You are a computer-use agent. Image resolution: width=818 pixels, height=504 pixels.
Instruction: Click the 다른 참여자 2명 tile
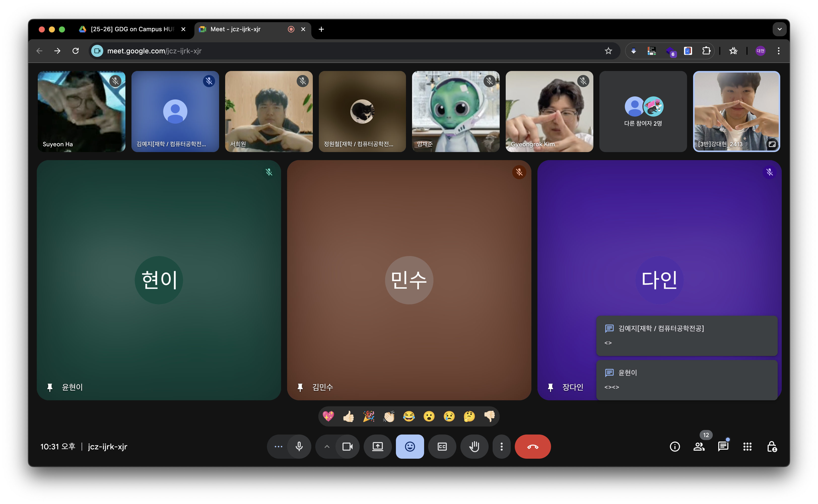643,112
